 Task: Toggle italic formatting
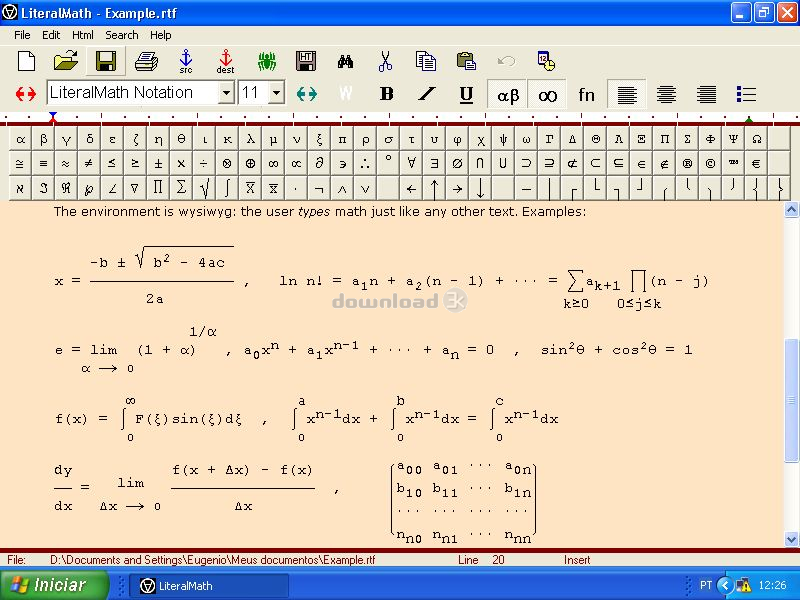(427, 94)
